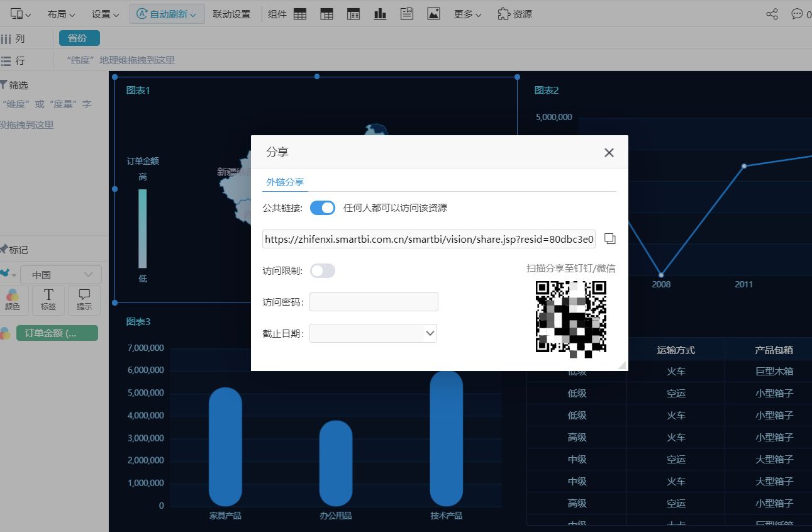This screenshot has height=532, width=812.
Task: Open the comments speech-bubble icon
Action: [797, 14]
